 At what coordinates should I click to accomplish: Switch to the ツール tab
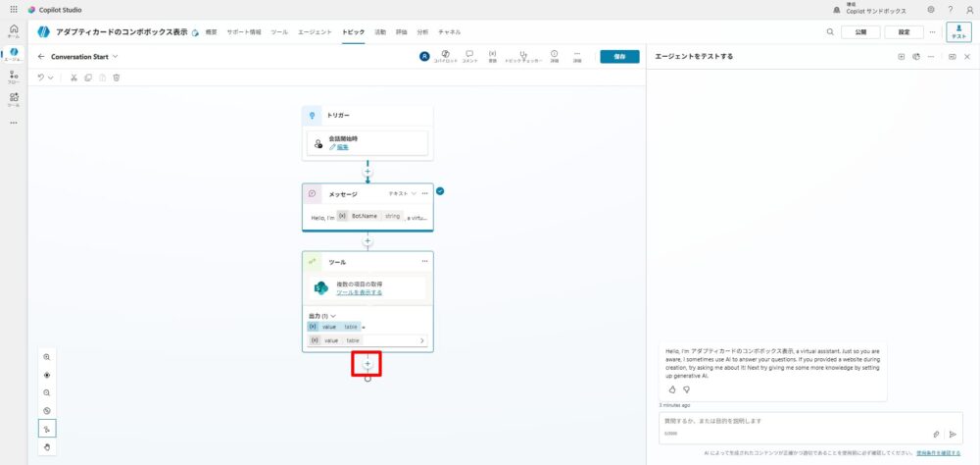[x=279, y=32]
